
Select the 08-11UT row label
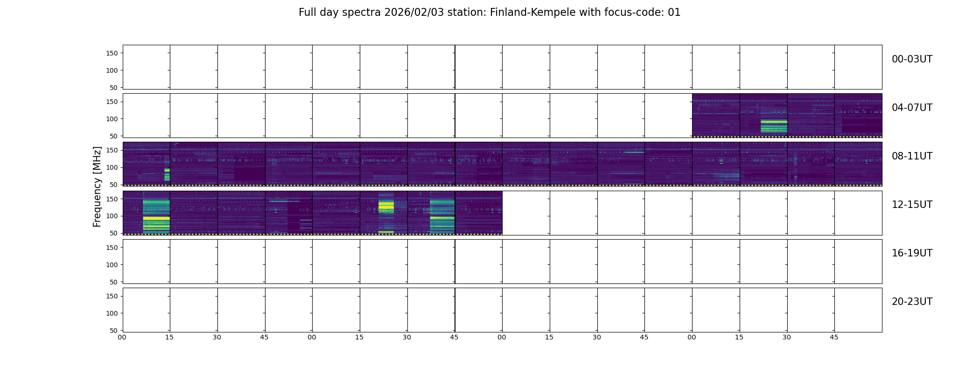point(912,156)
